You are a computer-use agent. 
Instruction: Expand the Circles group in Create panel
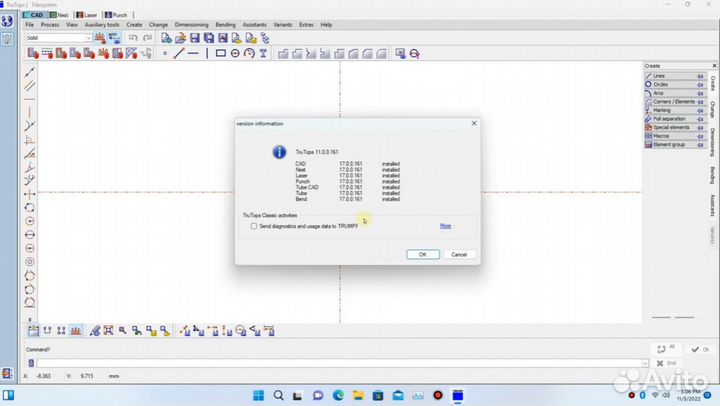click(675, 85)
